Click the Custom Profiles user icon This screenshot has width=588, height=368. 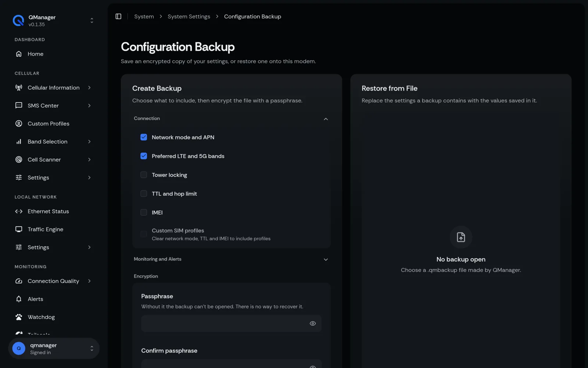click(19, 124)
